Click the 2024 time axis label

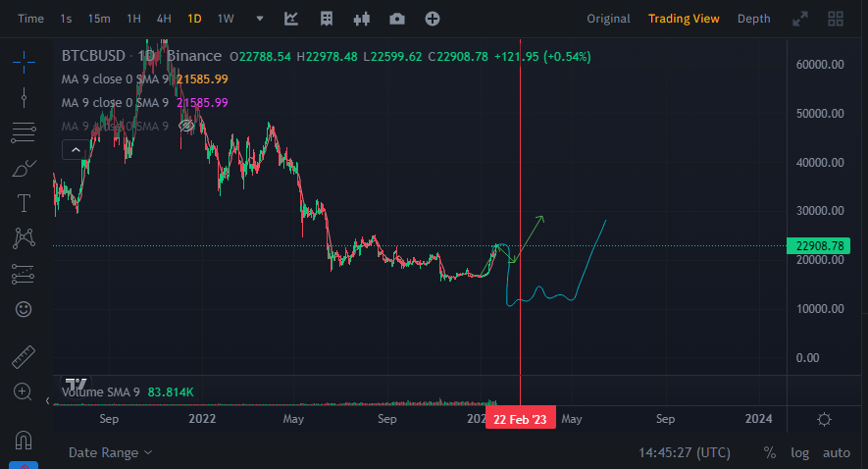point(758,419)
